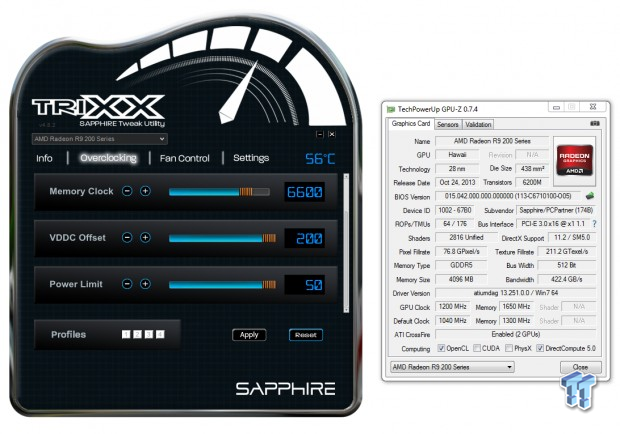Screen dimensions: 620x434
Task: Click the Device ID 1002 - 67B0 field
Action: coord(455,210)
